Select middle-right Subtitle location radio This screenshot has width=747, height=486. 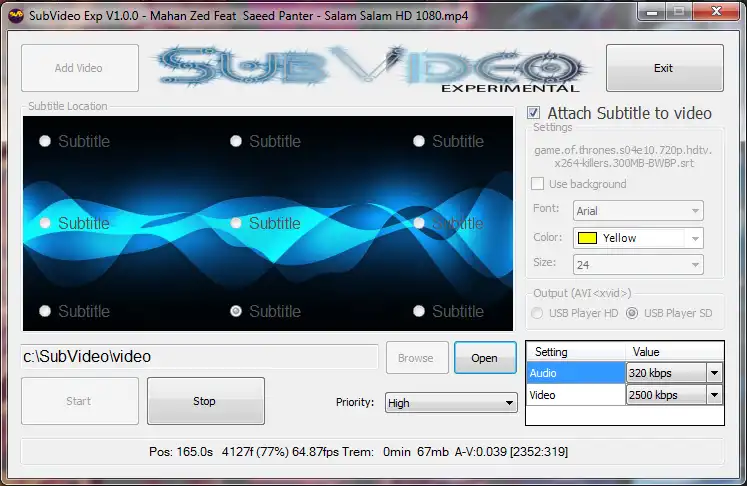click(x=419, y=223)
